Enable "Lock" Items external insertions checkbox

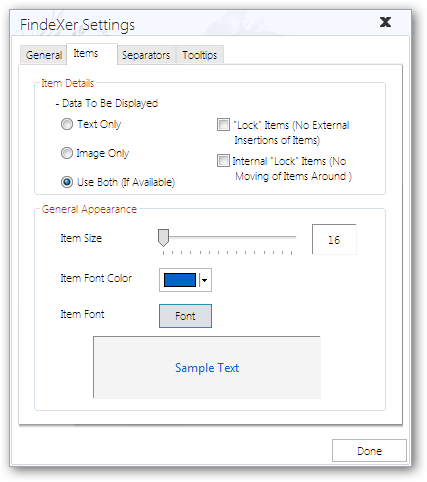point(223,125)
